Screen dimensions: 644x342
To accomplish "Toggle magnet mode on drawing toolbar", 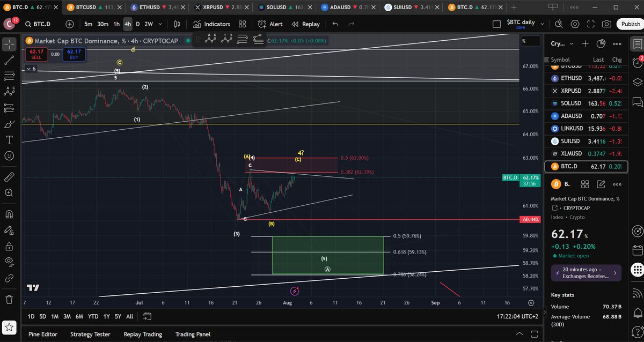I will tap(9, 214).
